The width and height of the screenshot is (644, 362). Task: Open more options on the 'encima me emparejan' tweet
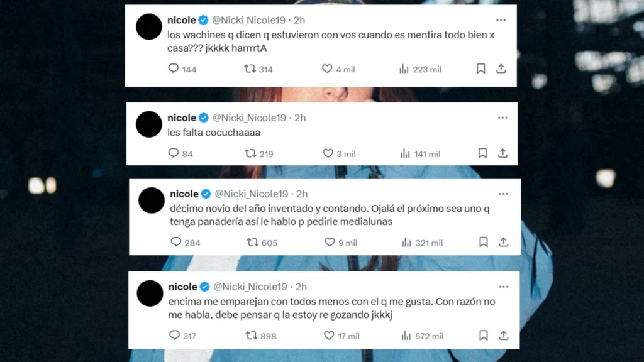[504, 287]
